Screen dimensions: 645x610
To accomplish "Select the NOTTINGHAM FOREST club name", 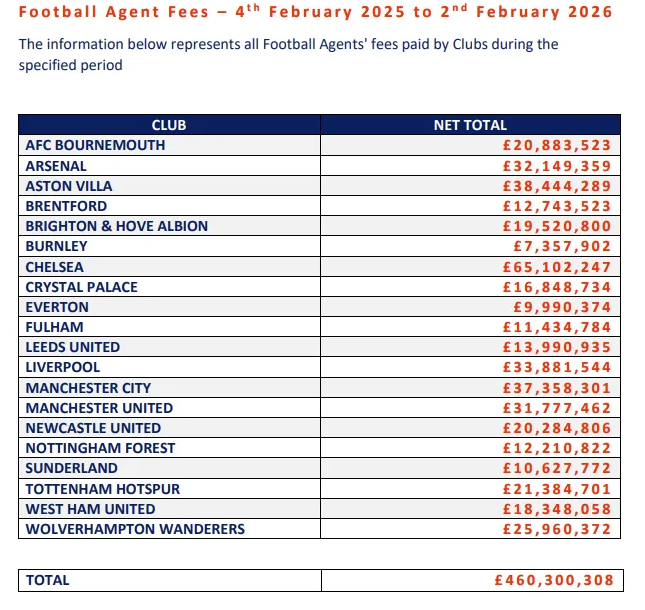I will click(x=100, y=448).
